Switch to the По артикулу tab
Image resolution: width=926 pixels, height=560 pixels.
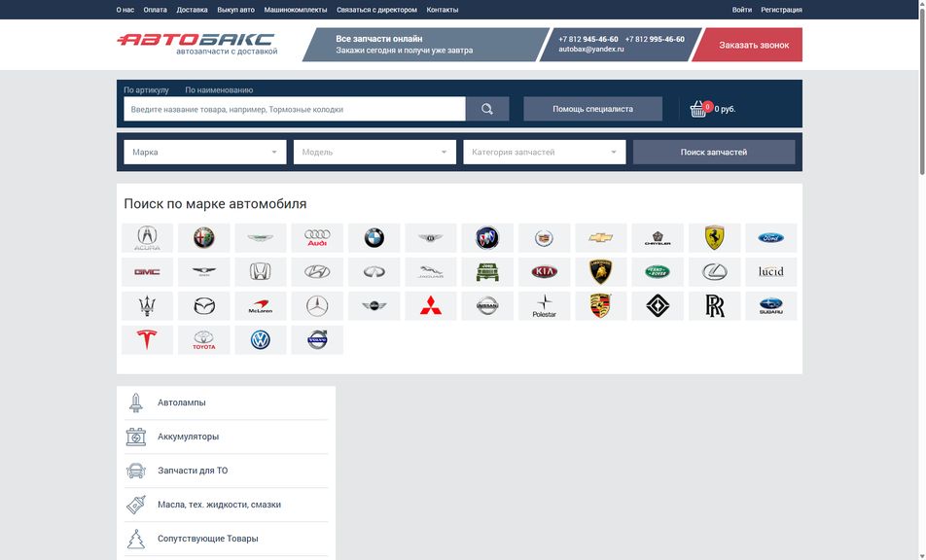point(147,90)
